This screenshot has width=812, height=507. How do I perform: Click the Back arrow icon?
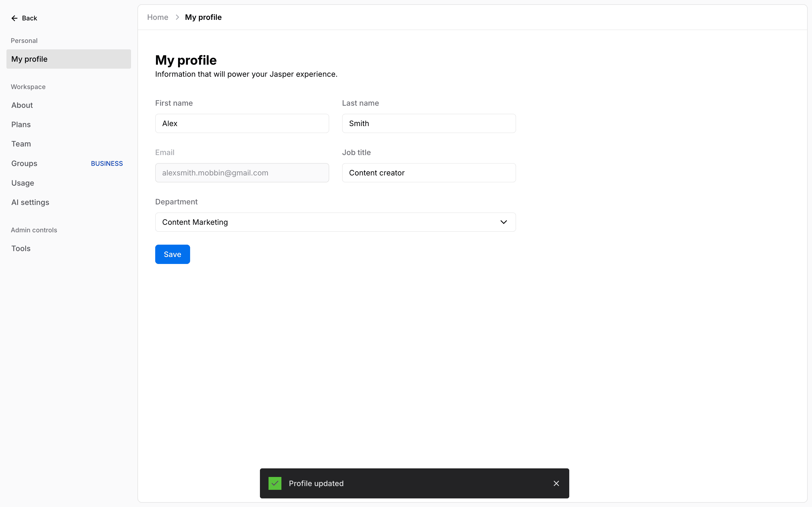point(15,18)
